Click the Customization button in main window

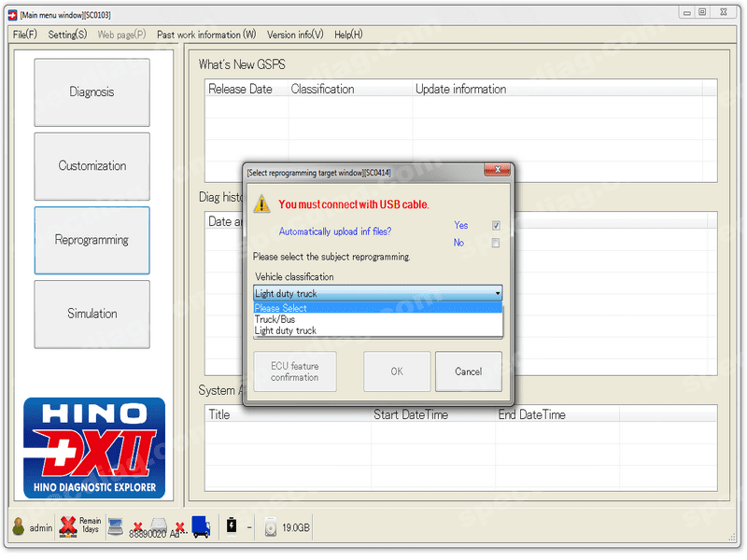tap(92, 166)
